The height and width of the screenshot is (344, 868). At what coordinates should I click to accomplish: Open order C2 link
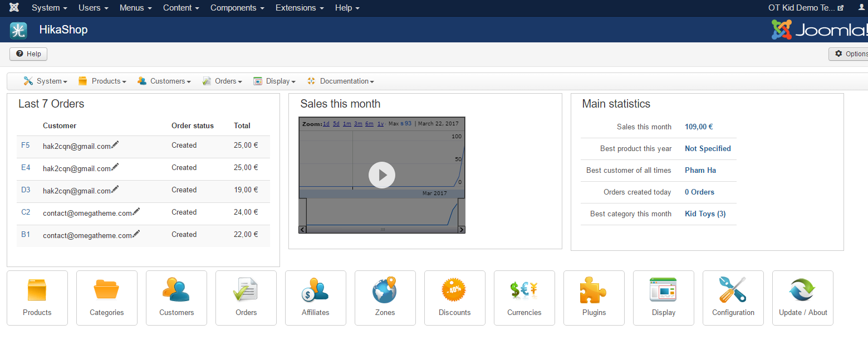26,212
